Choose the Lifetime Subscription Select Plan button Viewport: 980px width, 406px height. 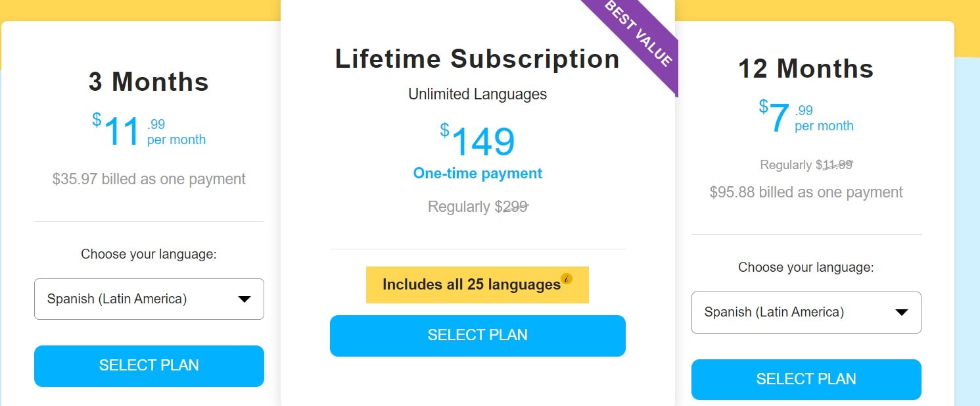point(477,336)
